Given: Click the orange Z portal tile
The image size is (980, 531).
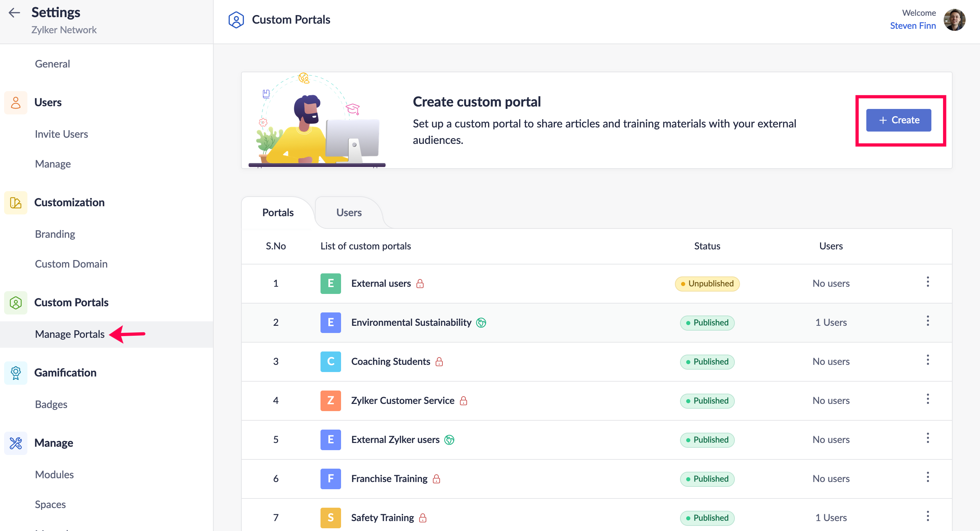Looking at the screenshot, I should pos(330,400).
